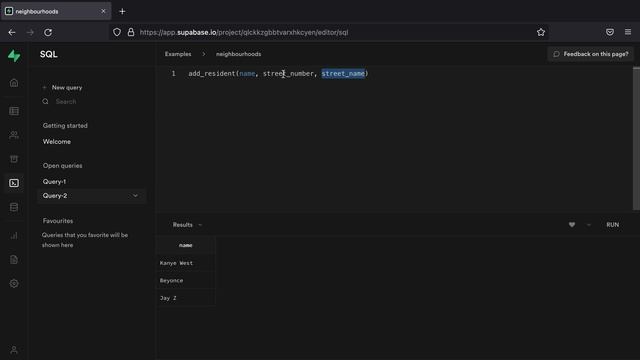
Task: Click the shield tracking protection icon
Action: click(x=117, y=32)
